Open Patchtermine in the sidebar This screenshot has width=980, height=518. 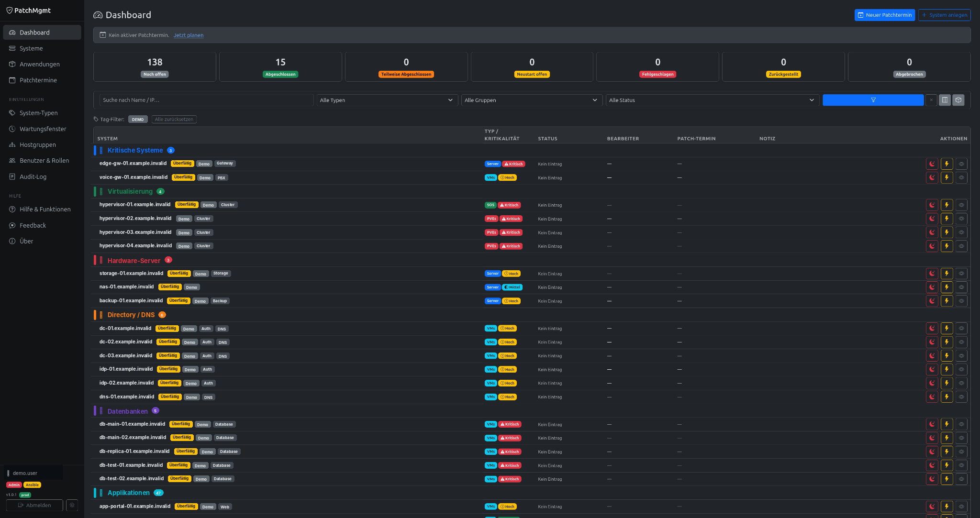pyautogui.click(x=42, y=80)
